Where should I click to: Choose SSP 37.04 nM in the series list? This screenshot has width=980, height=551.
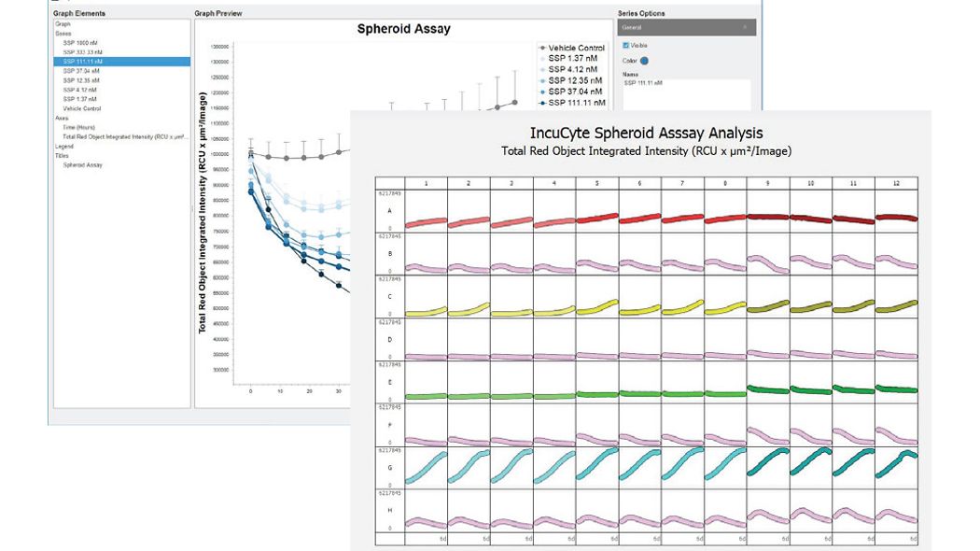(x=80, y=71)
